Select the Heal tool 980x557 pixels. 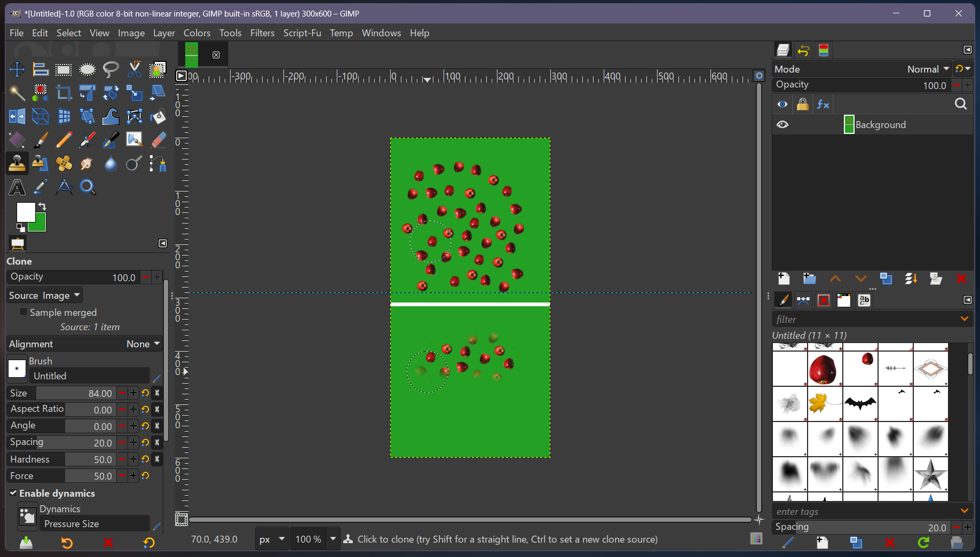[x=64, y=163]
